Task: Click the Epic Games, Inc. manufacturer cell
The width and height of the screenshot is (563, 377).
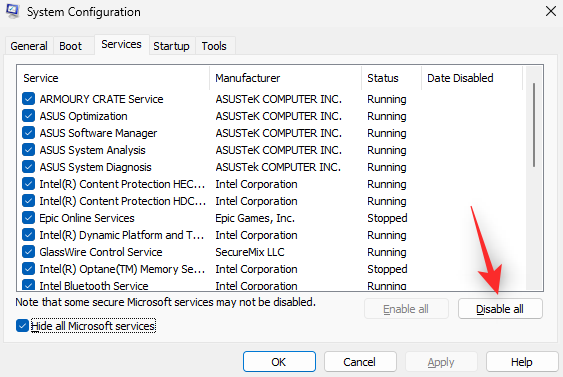Action: 255,218
